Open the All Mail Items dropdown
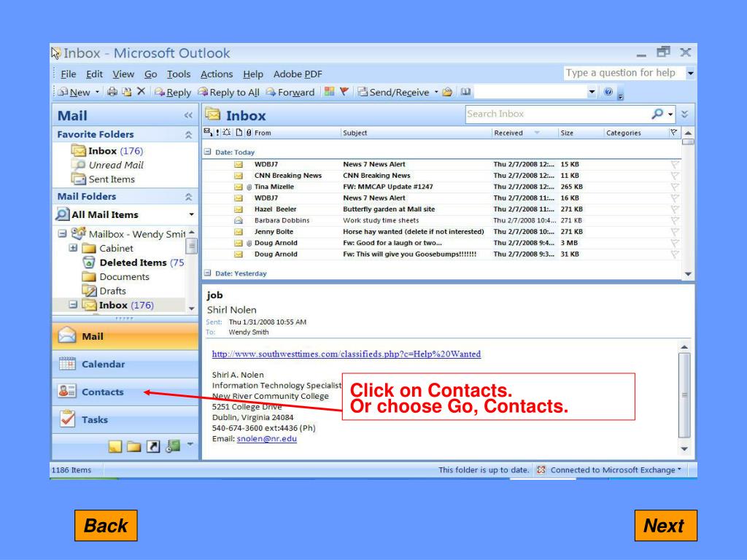The image size is (747, 560). pyautogui.click(x=191, y=215)
